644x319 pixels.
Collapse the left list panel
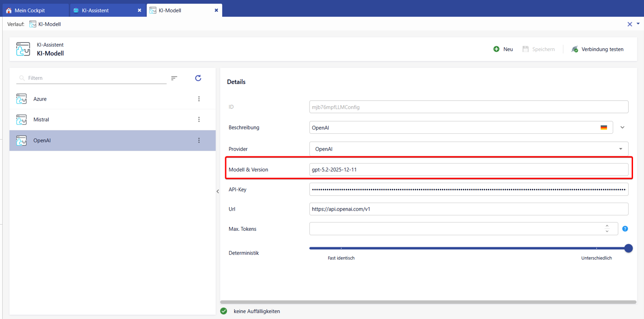click(218, 191)
